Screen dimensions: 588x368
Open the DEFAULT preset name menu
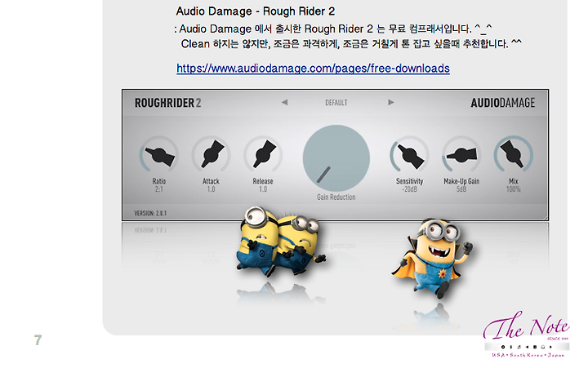pos(336,103)
